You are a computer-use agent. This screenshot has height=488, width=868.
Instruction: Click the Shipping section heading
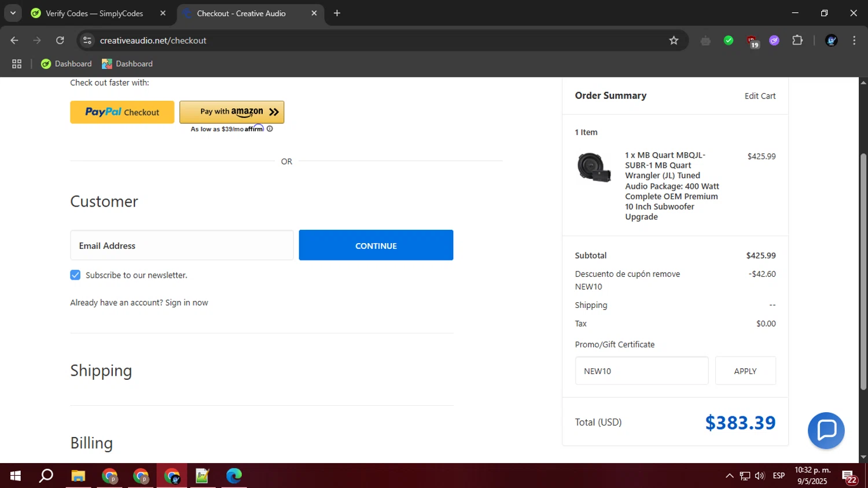(x=101, y=370)
